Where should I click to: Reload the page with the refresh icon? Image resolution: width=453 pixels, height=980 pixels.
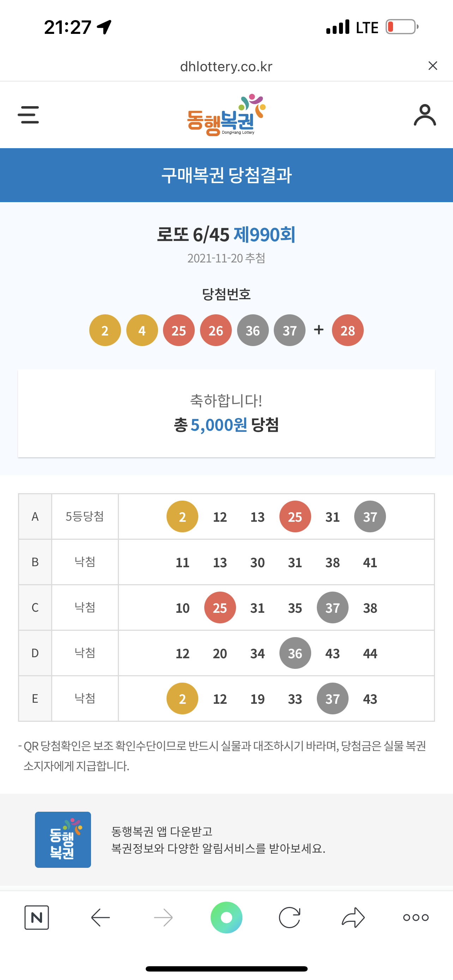pos(289,917)
